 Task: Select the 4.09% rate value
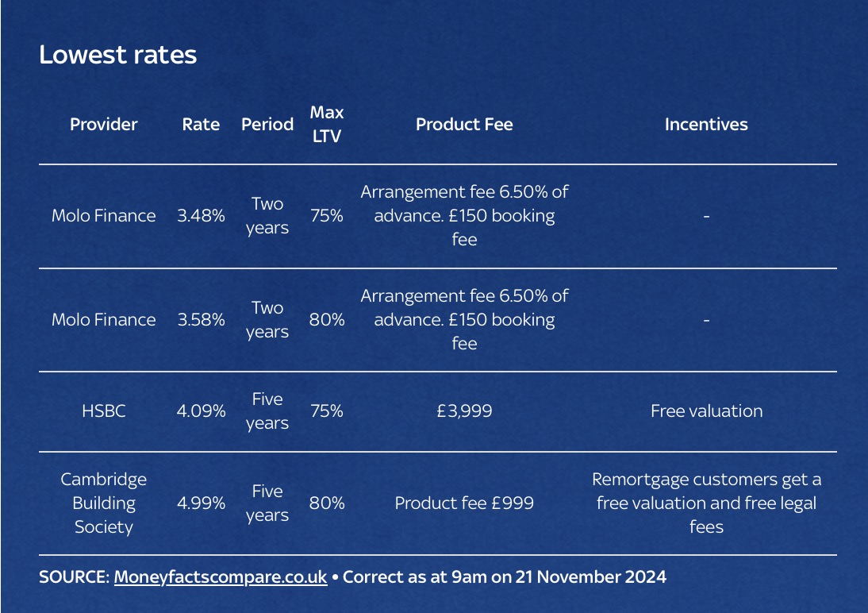coord(201,411)
